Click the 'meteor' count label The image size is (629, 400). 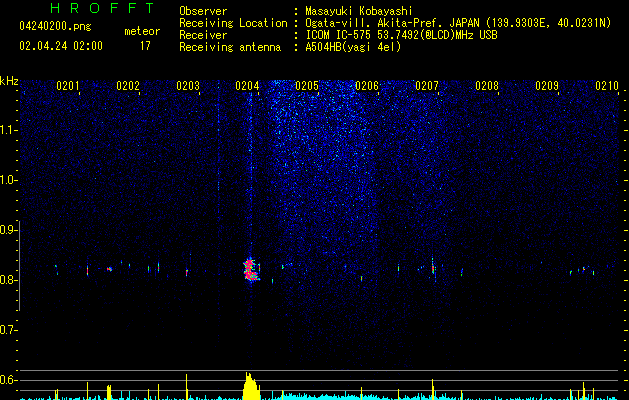click(142, 31)
